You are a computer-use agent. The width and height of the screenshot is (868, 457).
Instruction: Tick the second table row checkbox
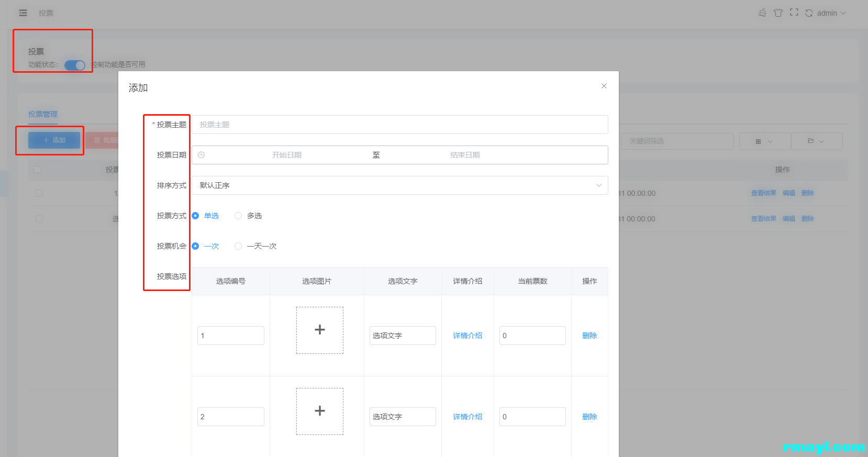[x=39, y=219]
